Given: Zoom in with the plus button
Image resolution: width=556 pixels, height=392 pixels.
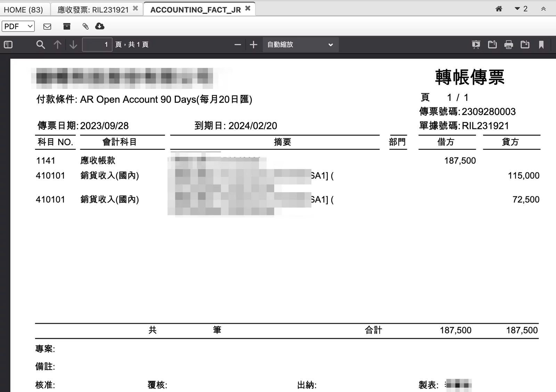Looking at the screenshot, I should tap(254, 44).
